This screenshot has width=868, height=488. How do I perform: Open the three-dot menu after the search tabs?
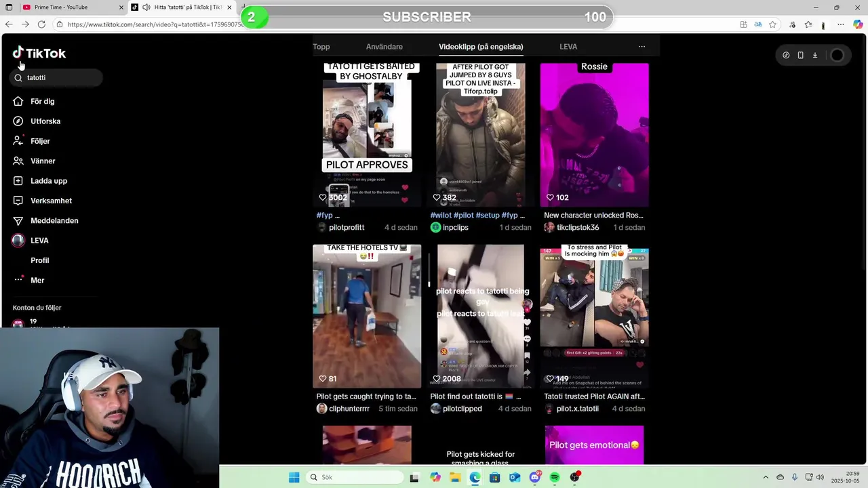coord(642,47)
